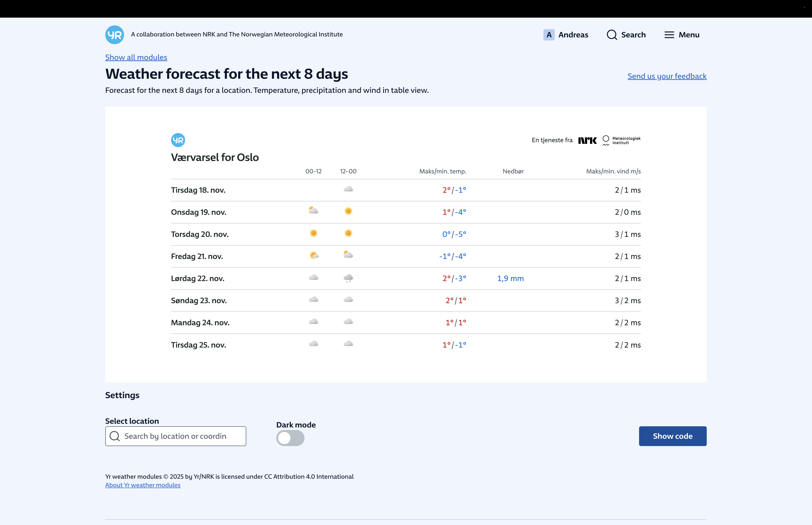This screenshot has width=812, height=525.
Task: Toggle the Dark mode switch
Action: pos(290,438)
